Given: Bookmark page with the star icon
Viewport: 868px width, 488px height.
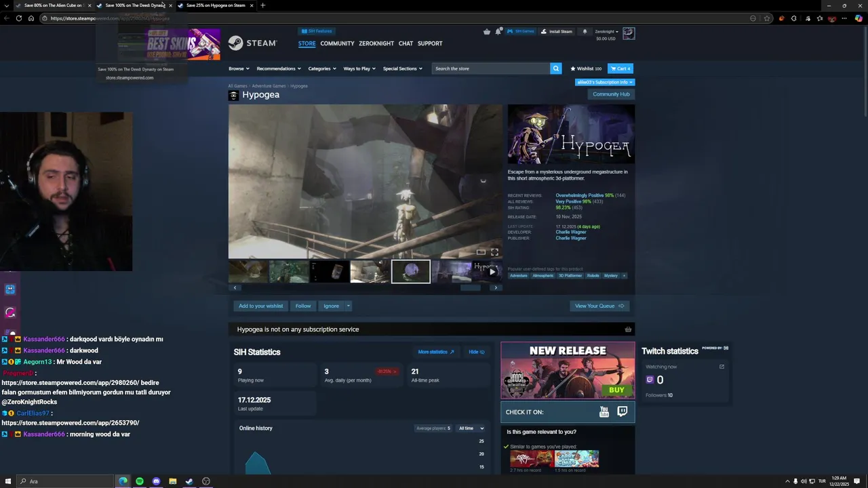Looking at the screenshot, I should [x=767, y=18].
